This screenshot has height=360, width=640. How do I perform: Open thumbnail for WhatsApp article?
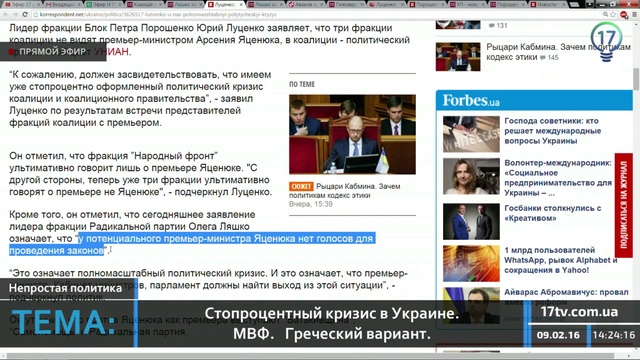(x=471, y=263)
